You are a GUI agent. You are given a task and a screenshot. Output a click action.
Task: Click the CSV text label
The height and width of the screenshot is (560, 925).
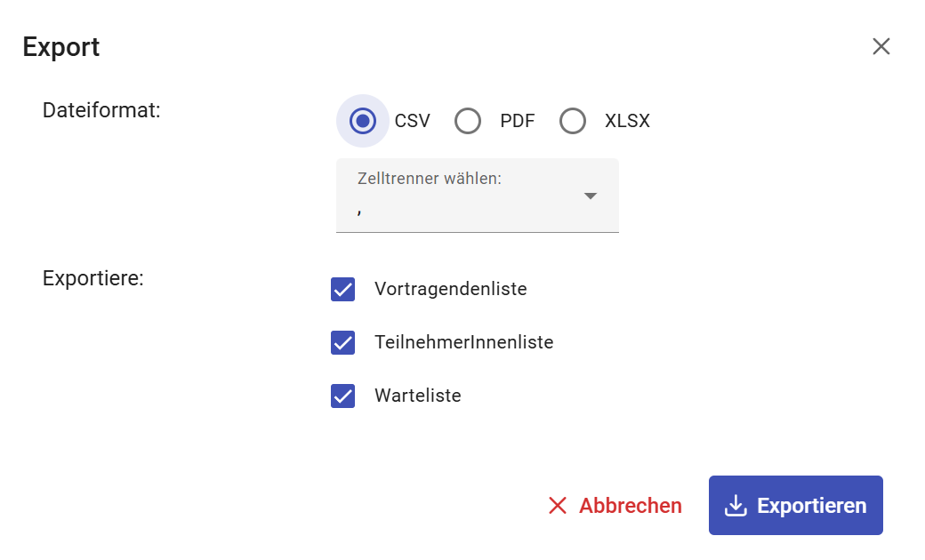[x=413, y=121]
